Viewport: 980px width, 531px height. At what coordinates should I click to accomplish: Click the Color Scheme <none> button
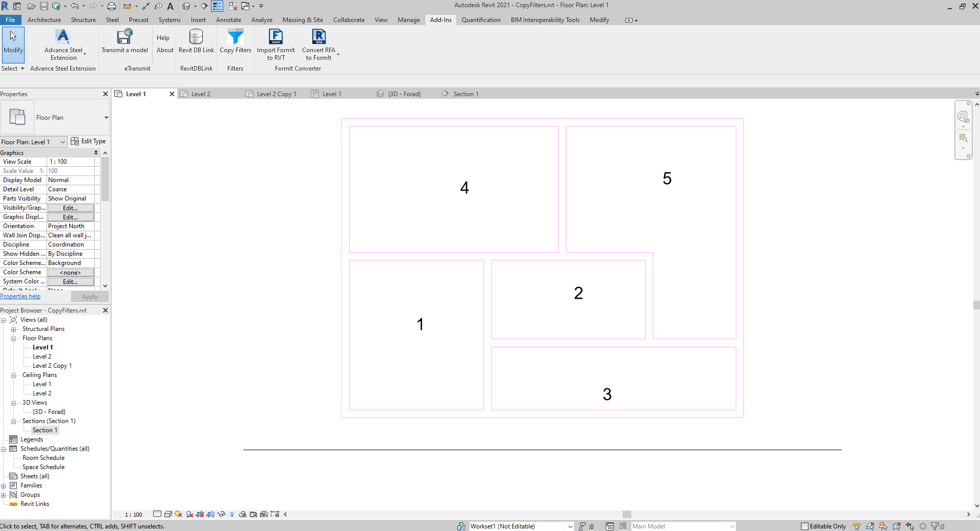[71, 272]
